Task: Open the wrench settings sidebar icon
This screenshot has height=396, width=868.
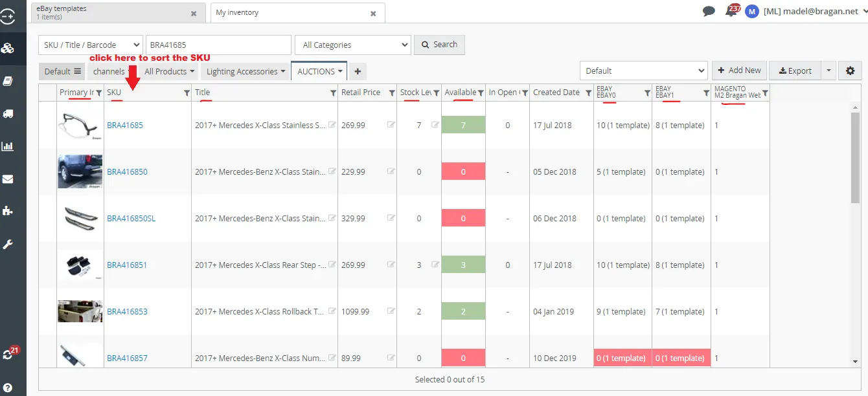Action: (8, 245)
